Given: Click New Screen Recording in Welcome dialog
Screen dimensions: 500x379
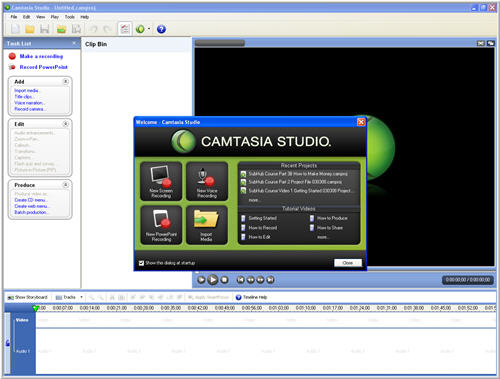Looking at the screenshot, I should pyautogui.click(x=161, y=181).
